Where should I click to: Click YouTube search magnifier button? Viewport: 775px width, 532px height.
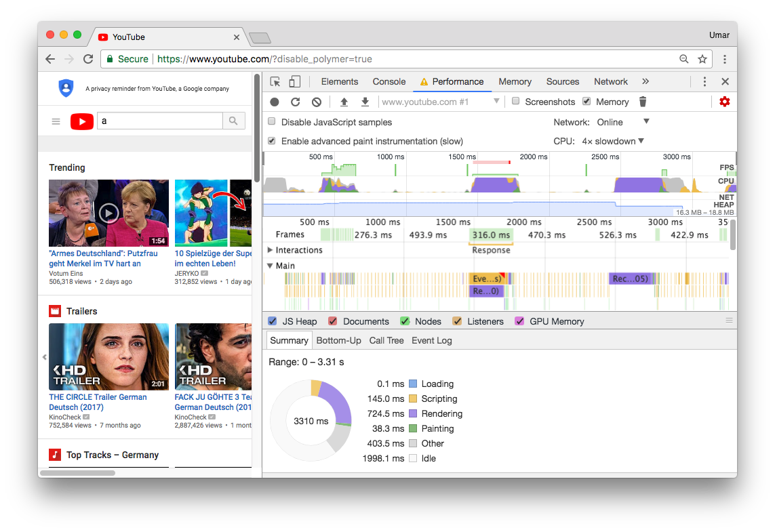(233, 121)
